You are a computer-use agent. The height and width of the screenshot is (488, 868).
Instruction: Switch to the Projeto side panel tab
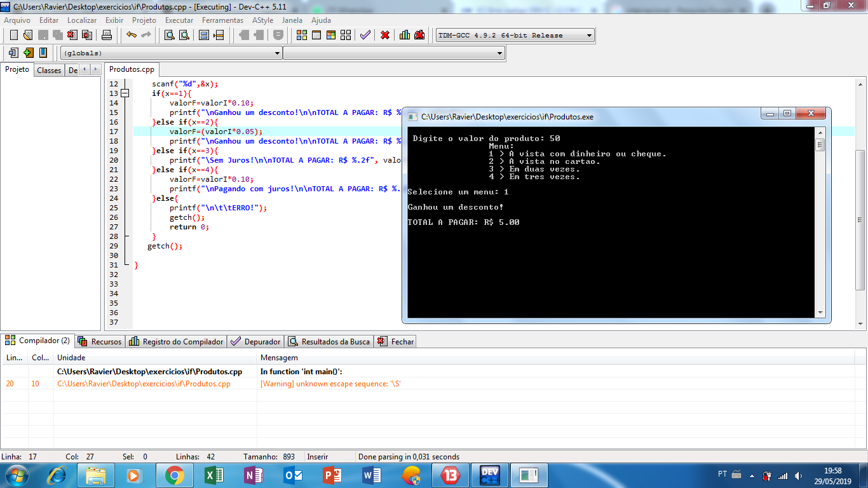point(17,69)
